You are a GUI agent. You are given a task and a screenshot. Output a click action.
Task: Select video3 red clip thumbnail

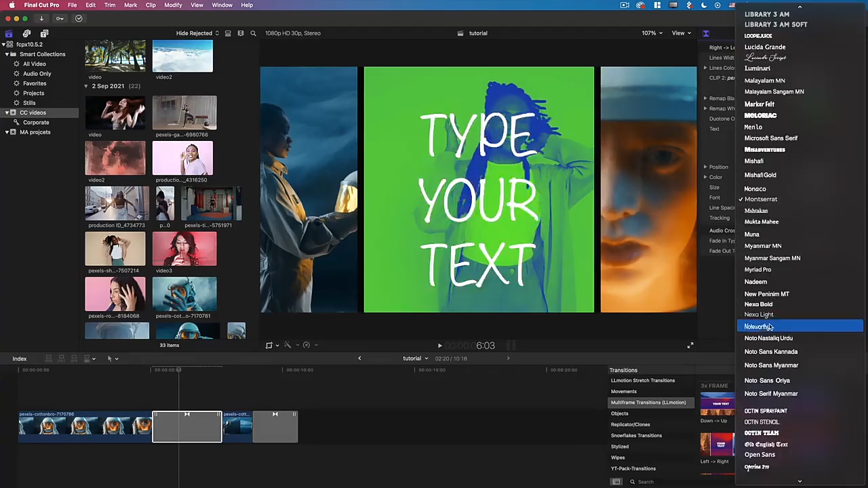click(184, 248)
